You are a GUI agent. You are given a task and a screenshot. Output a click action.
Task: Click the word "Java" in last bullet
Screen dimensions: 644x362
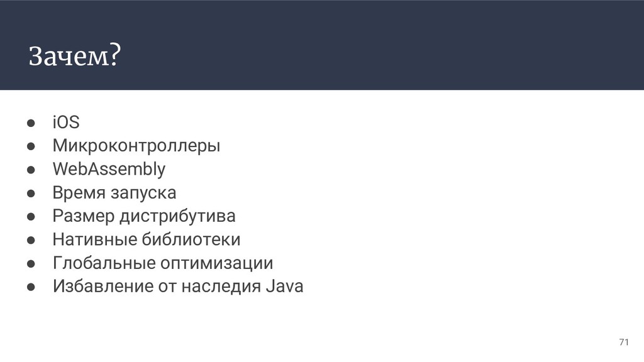[x=285, y=287]
